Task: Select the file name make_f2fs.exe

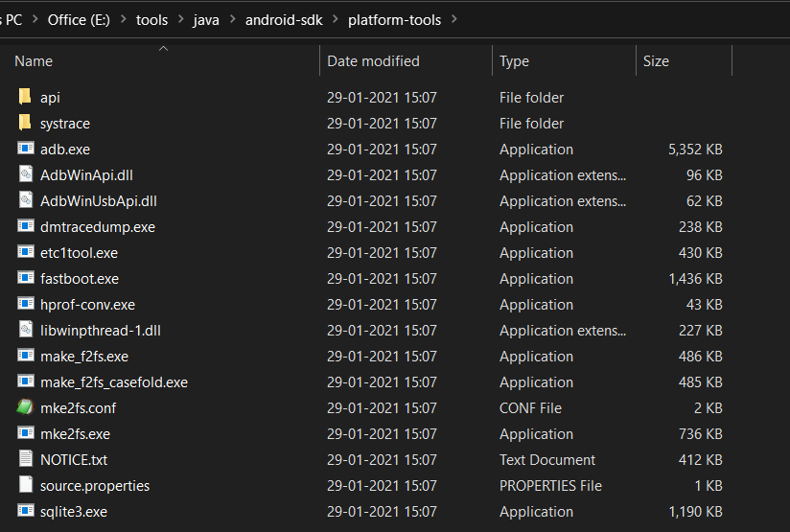Action: (84, 357)
